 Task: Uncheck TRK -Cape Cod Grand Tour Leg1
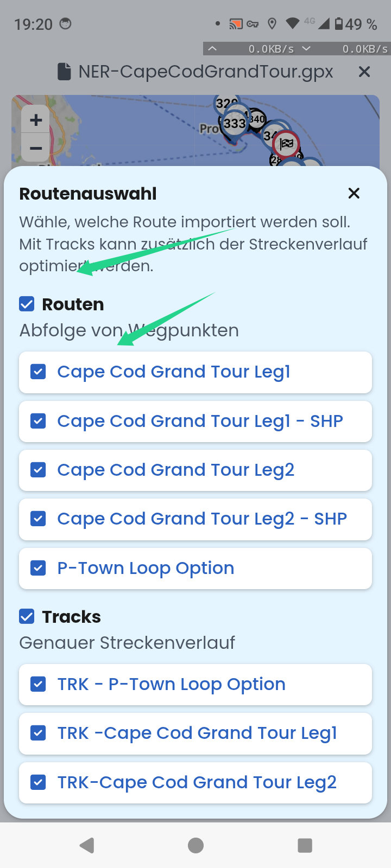(x=195, y=733)
